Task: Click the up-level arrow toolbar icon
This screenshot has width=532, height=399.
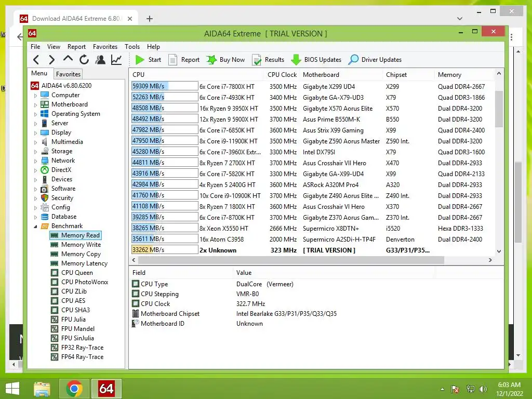Action: pyautogui.click(x=68, y=59)
